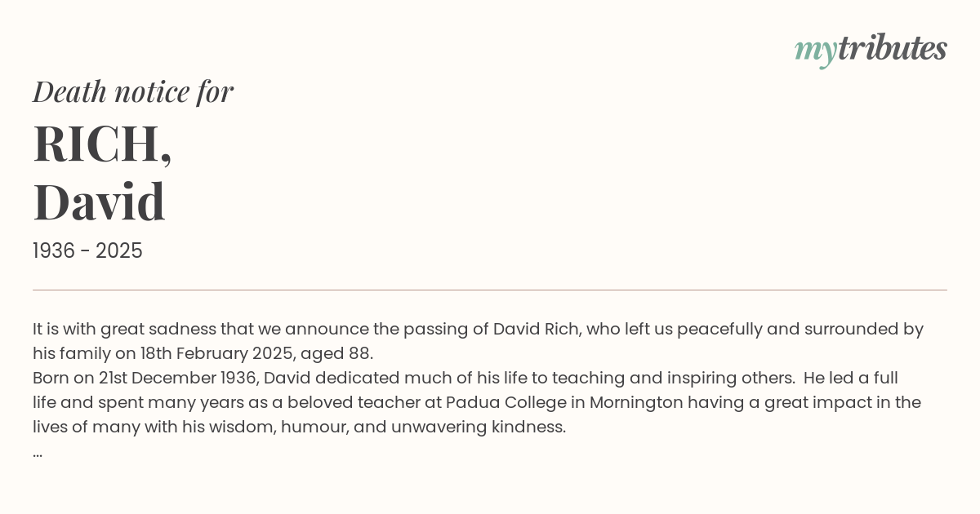This screenshot has width=980, height=514.
Task: Click the horizontal divider line below the years
Action: [490, 290]
